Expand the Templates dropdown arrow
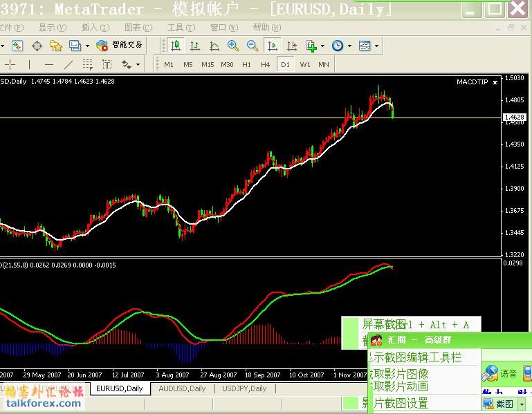 pos(376,46)
